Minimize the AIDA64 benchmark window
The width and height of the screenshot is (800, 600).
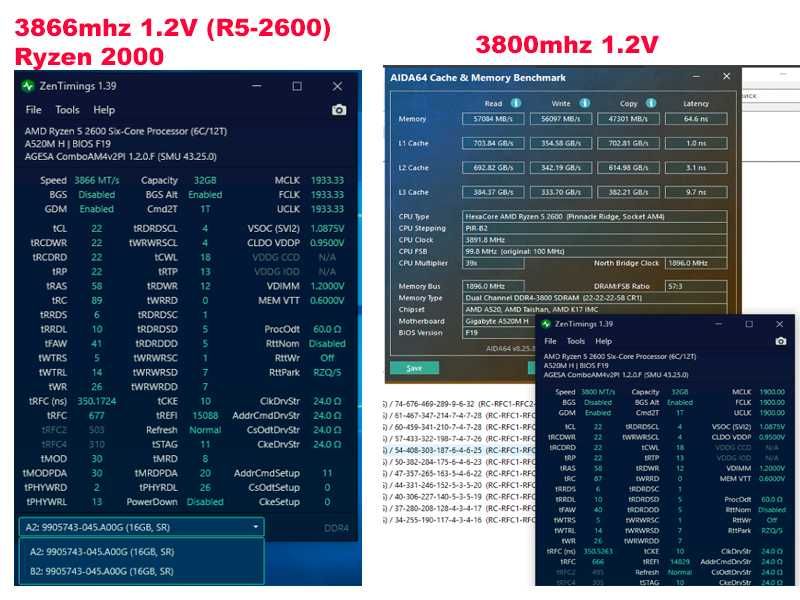[x=696, y=76]
